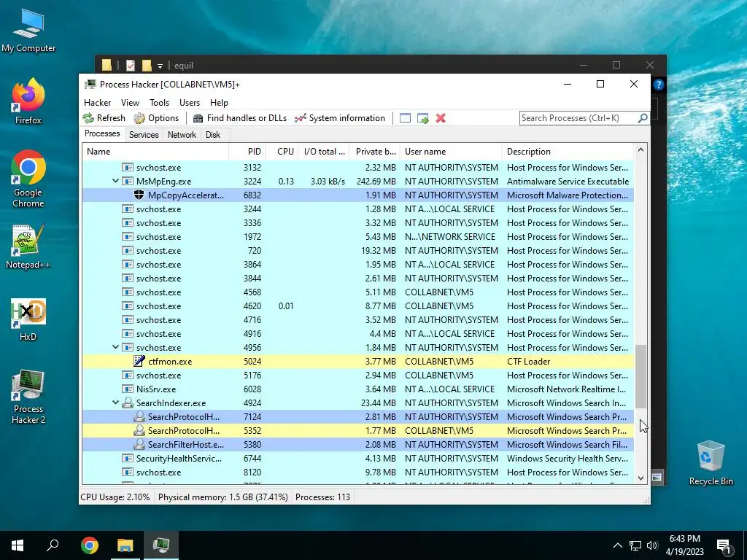Click the Windows Start button

coord(18,545)
